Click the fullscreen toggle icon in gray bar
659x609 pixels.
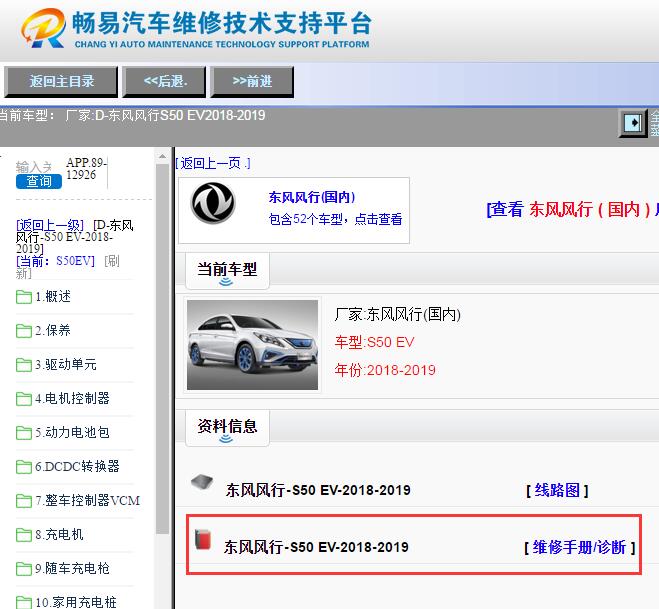633,123
